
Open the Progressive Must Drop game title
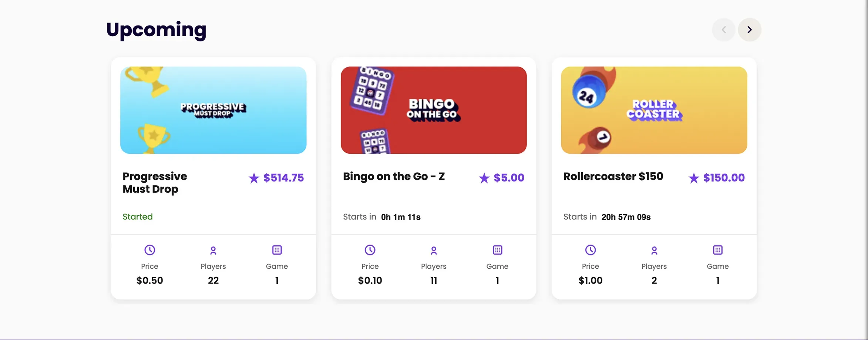155,183
